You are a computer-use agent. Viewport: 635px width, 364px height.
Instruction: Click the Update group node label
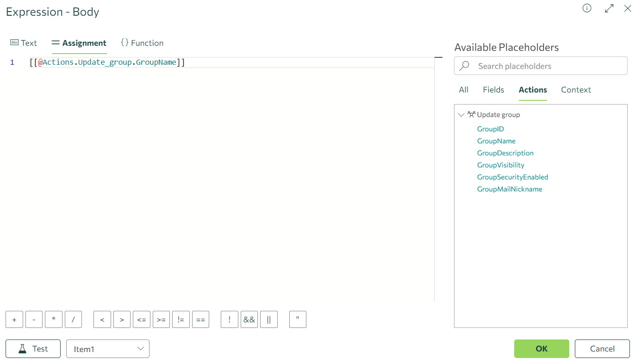[498, 115]
